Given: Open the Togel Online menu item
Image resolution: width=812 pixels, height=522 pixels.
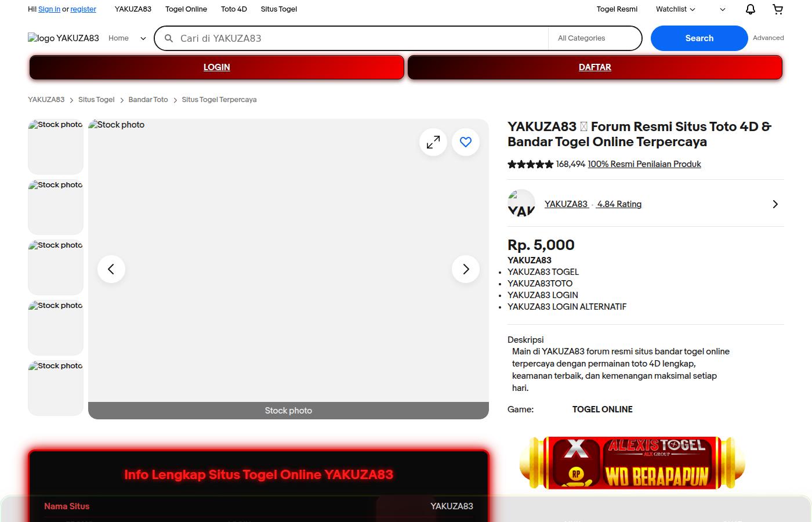Looking at the screenshot, I should [186, 9].
